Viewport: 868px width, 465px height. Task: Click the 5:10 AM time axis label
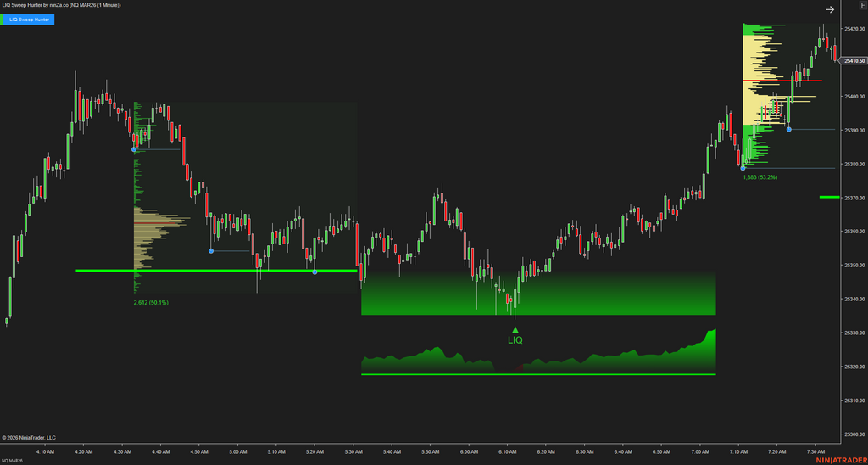[x=276, y=451]
